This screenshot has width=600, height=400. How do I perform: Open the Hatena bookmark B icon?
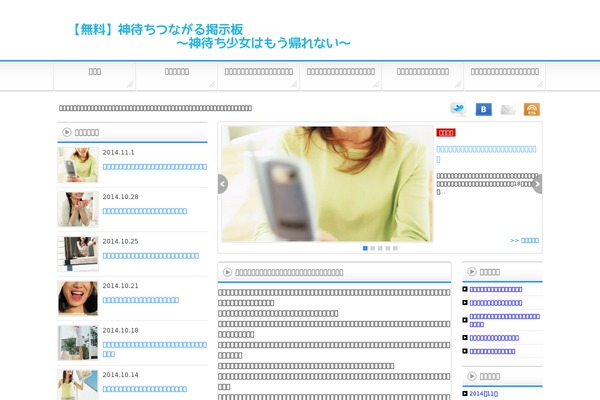point(483,109)
